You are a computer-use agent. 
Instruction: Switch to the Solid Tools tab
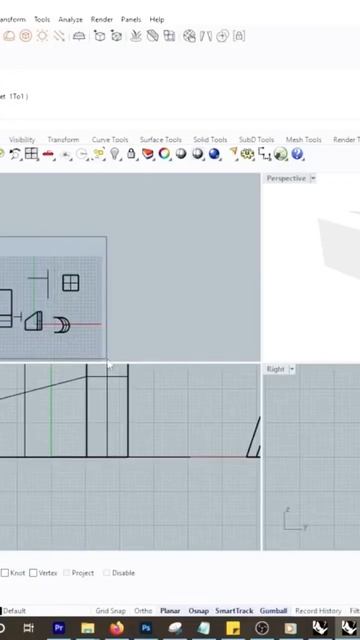pyautogui.click(x=210, y=140)
